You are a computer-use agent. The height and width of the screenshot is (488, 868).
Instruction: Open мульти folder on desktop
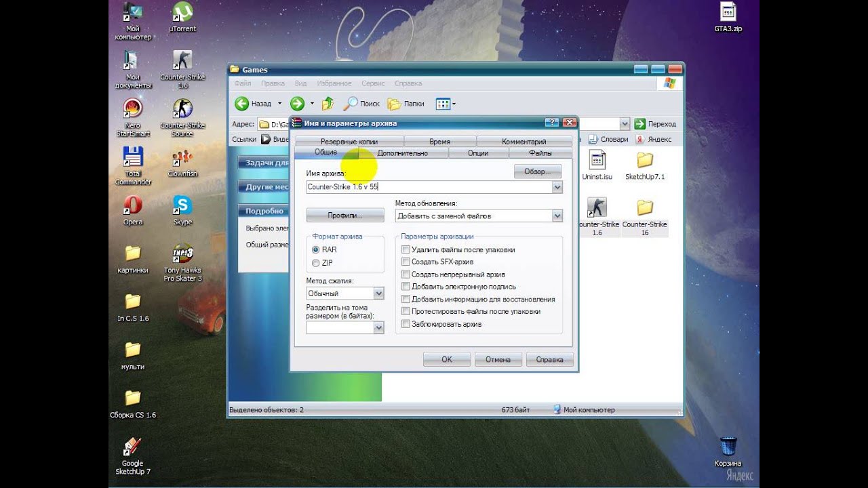point(133,356)
